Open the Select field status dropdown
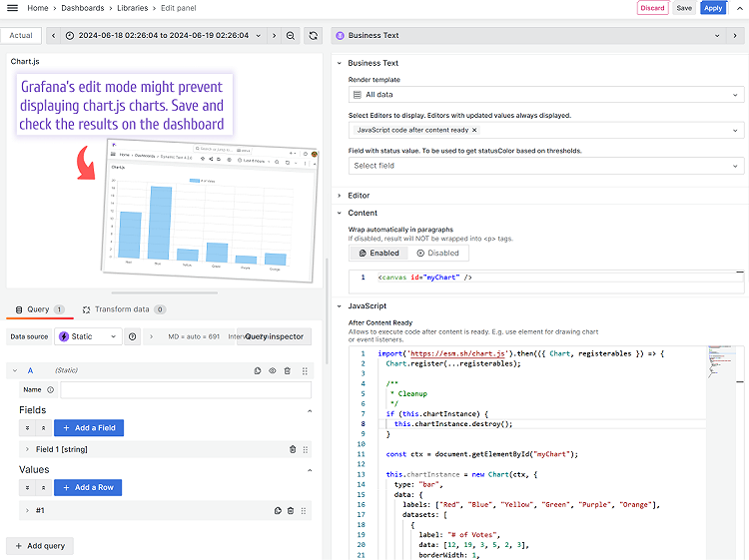This screenshot has width=749, height=560. [x=546, y=166]
